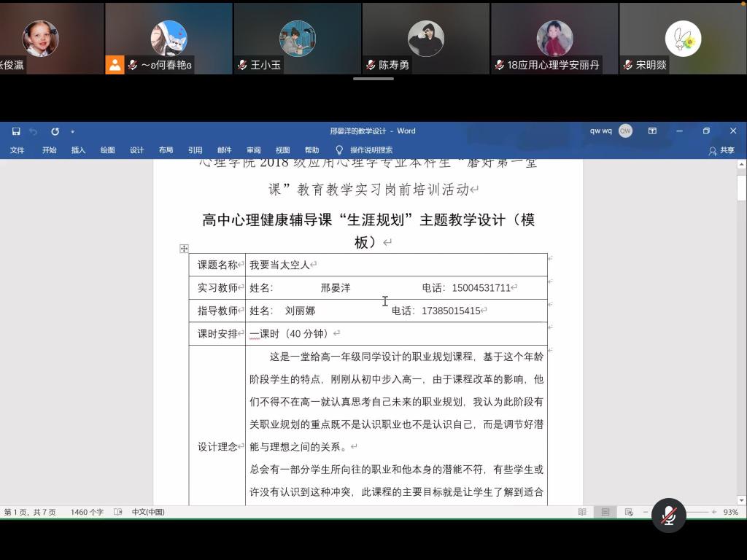Viewport: 747px width, 560px height.
Task: Click the Save icon in Quick Access Toolbar
Action: click(x=16, y=131)
